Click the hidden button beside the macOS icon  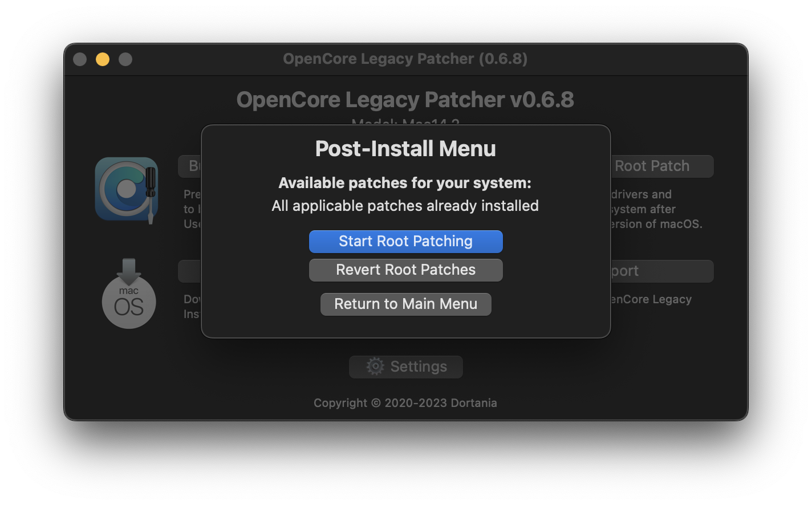[x=190, y=271]
